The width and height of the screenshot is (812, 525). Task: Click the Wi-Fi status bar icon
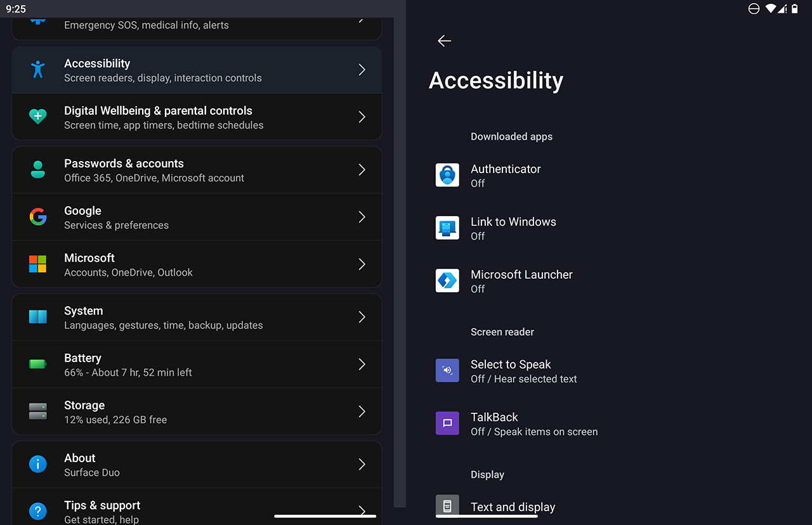771,9
